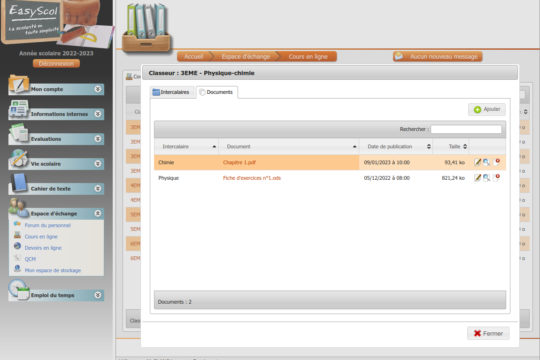Click the Cahier de texte book icon
Image resolution: width=540 pixels, height=360 pixels.
point(19,183)
